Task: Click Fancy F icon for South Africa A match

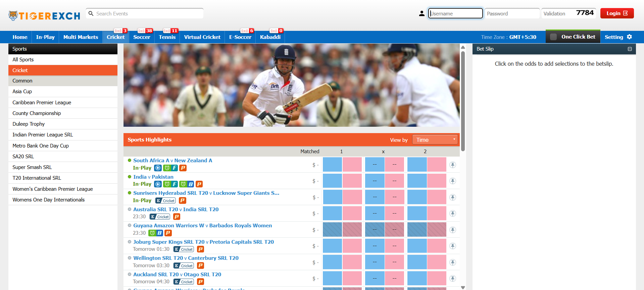Action: point(175,168)
